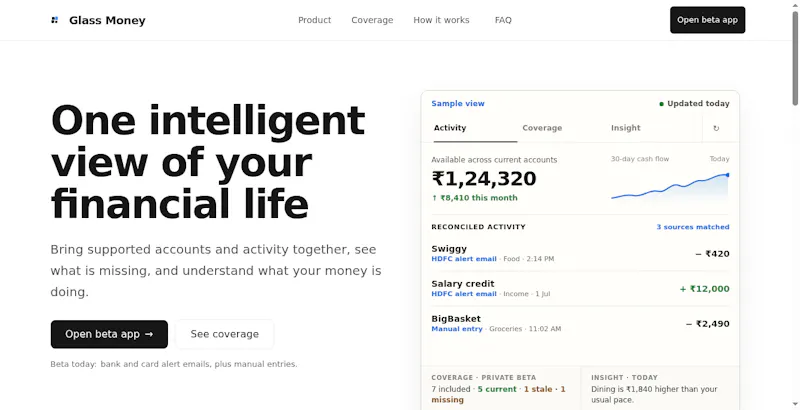Click the See coverage button
The image size is (800, 410).
224,334
